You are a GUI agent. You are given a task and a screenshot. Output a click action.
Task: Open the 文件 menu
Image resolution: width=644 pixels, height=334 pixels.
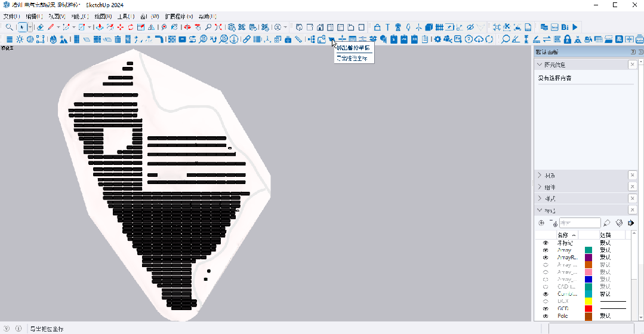pos(11,16)
